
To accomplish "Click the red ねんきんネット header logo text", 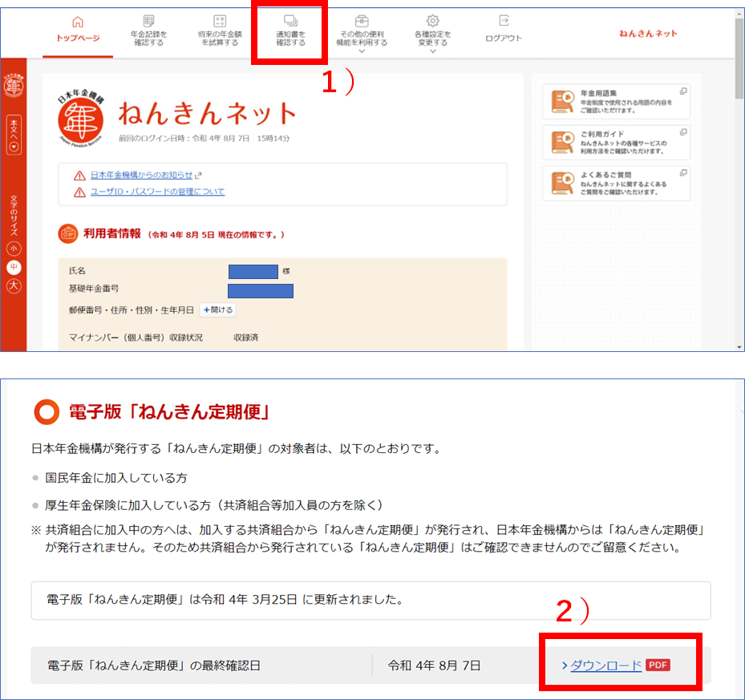I will (x=648, y=33).
